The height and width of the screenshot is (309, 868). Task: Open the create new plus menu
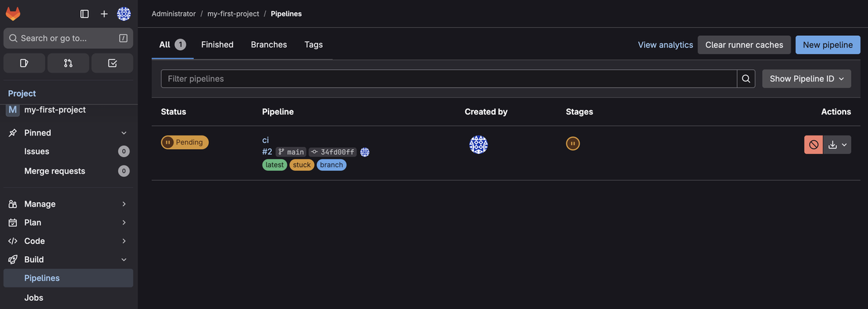[104, 14]
